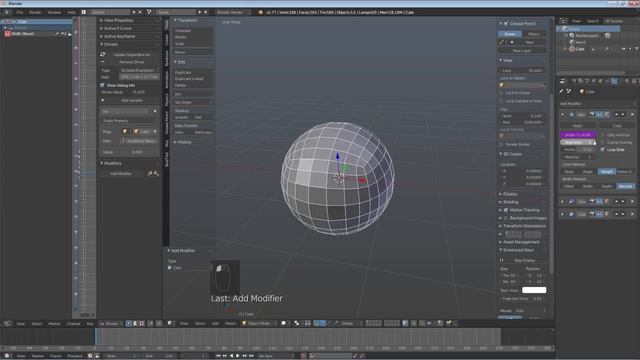Viewport: 640px width, 360px height.
Task: Click Remove Driver button
Action: (x=131, y=62)
